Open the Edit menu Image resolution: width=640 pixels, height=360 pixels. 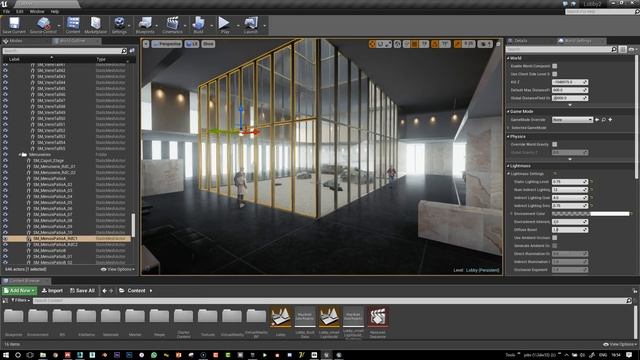(20, 11)
